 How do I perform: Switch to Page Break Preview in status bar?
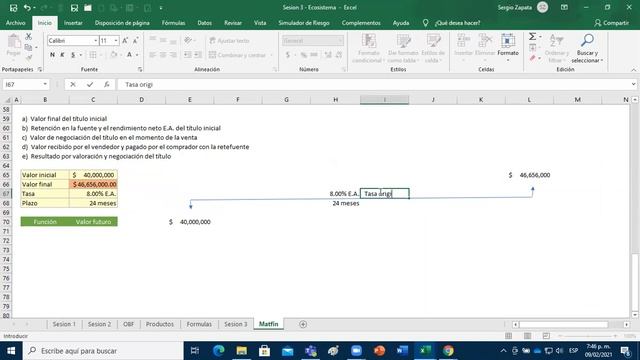pyautogui.click(x=546, y=336)
